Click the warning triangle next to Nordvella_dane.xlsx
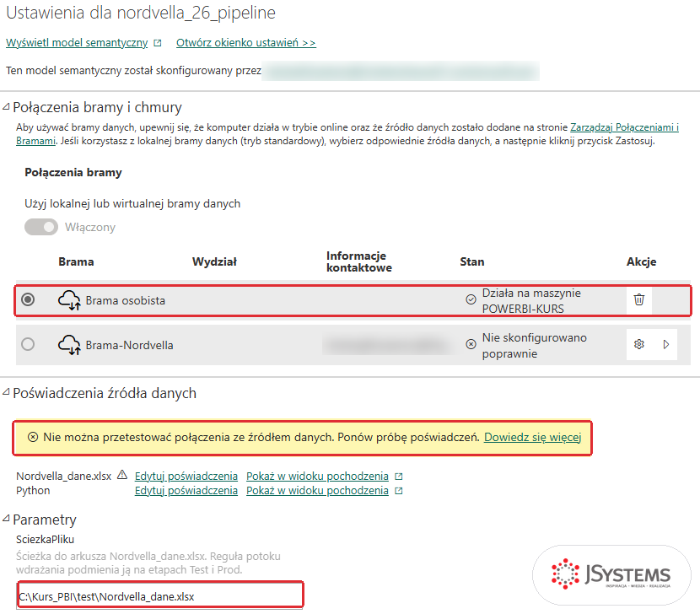This screenshot has height=614, width=700. [x=122, y=475]
